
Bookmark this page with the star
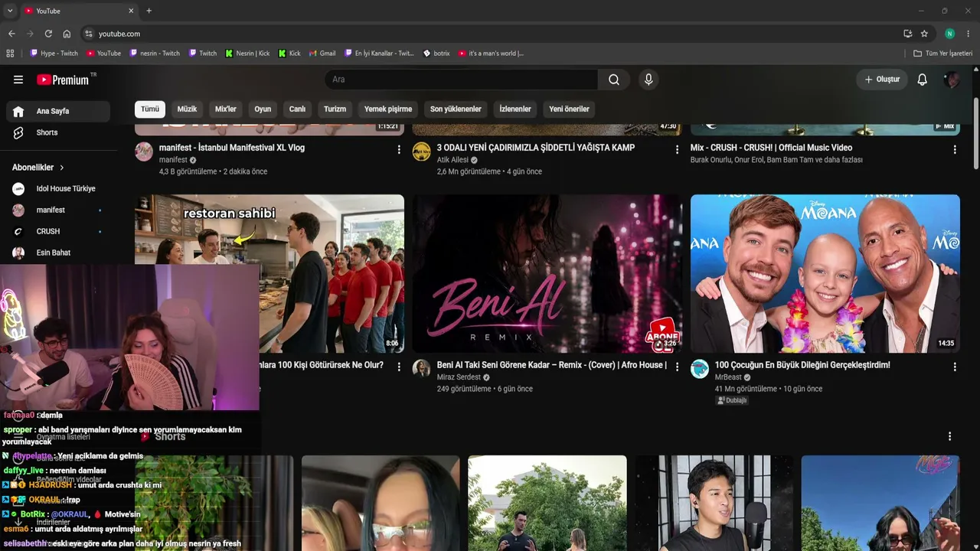coord(924,34)
